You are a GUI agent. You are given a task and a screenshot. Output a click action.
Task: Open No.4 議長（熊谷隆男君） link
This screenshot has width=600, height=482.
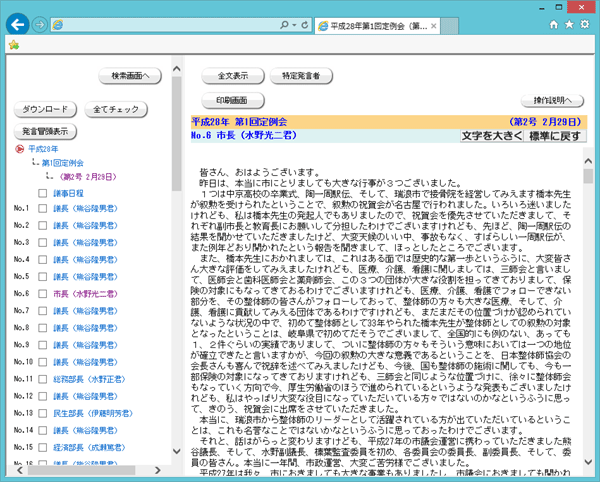coord(85,260)
